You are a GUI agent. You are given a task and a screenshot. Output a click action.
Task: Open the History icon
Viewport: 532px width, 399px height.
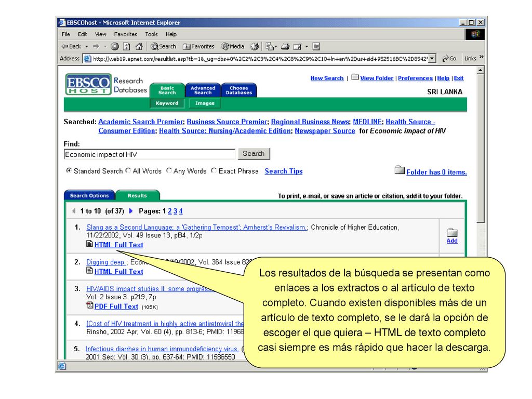[x=255, y=46]
